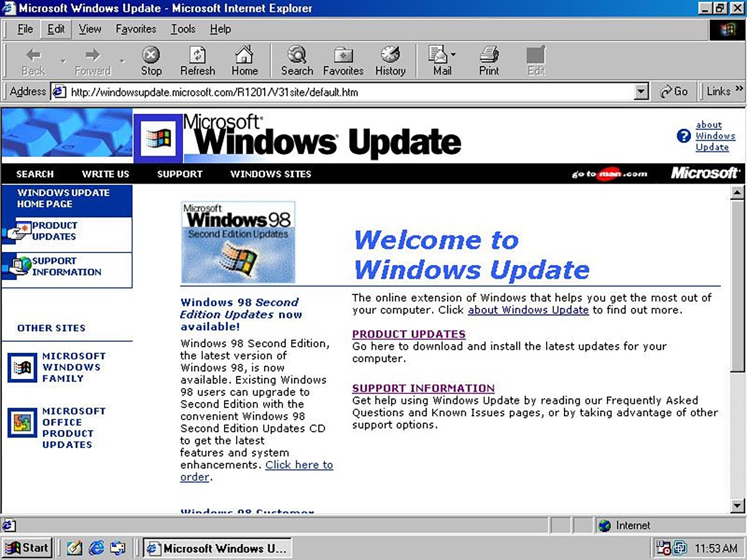Click inside the address bar URL field

[x=249, y=91]
